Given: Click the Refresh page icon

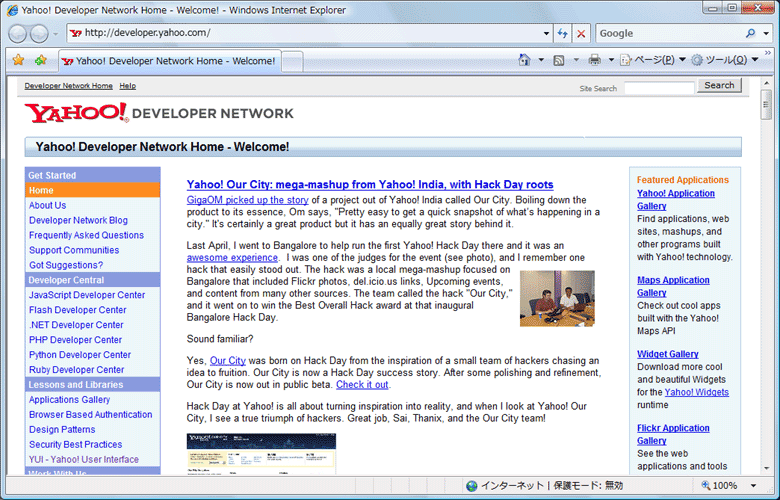Looking at the screenshot, I should [x=563, y=33].
